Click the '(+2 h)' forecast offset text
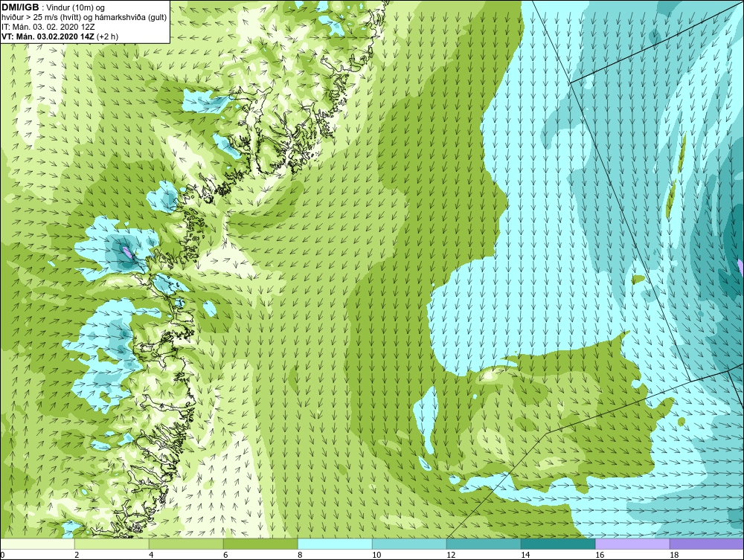Viewport: 744px width, 560px height. [108, 36]
